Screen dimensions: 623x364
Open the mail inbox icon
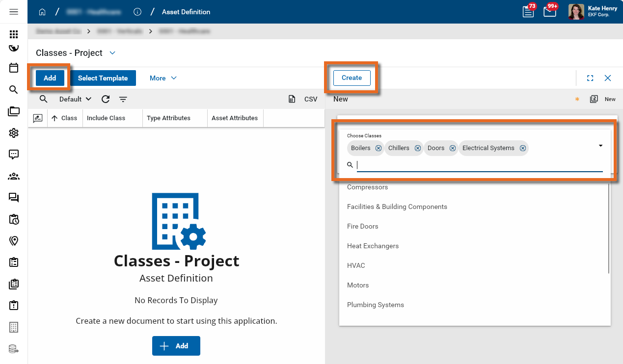[550, 12]
